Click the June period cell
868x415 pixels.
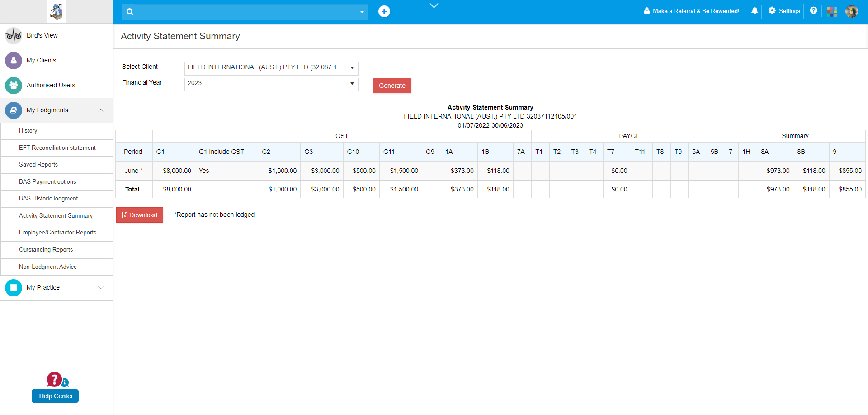click(x=134, y=171)
